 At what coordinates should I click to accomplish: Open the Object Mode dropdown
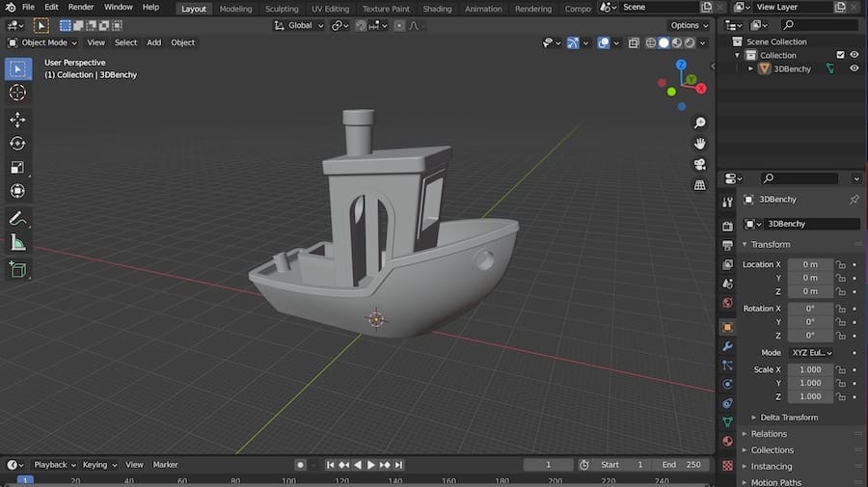point(42,42)
